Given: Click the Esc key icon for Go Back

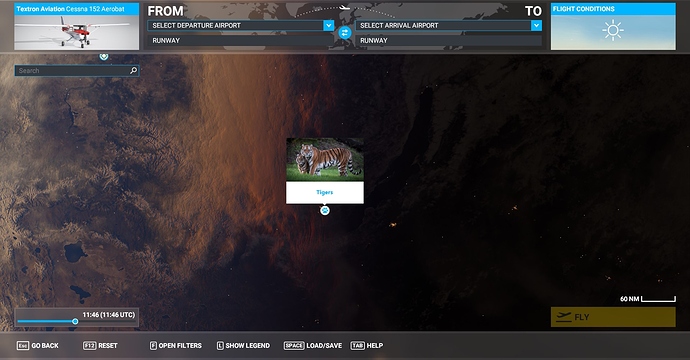Looking at the screenshot, I should (23, 345).
